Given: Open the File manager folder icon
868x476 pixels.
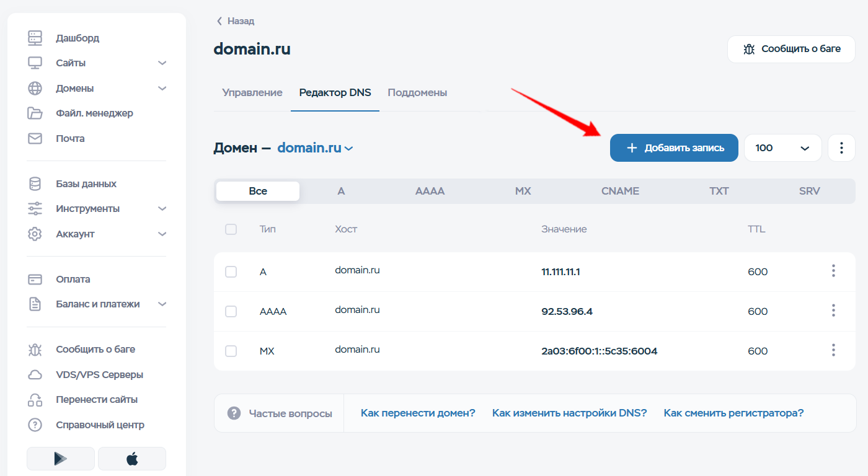Looking at the screenshot, I should point(35,113).
